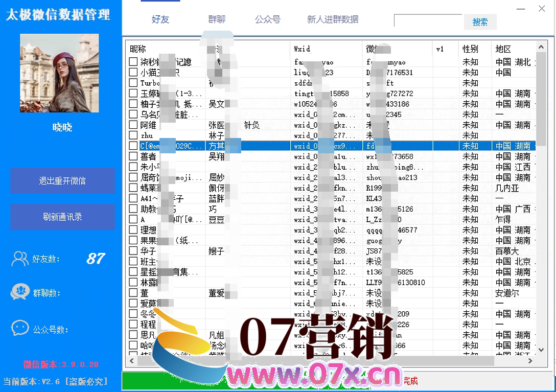556x392 pixels.
Task: Switch to the 公众号 tab
Action: pos(267,19)
